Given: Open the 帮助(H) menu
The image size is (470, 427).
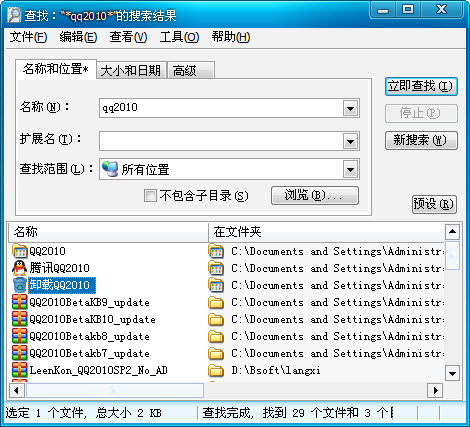Looking at the screenshot, I should coord(231,37).
